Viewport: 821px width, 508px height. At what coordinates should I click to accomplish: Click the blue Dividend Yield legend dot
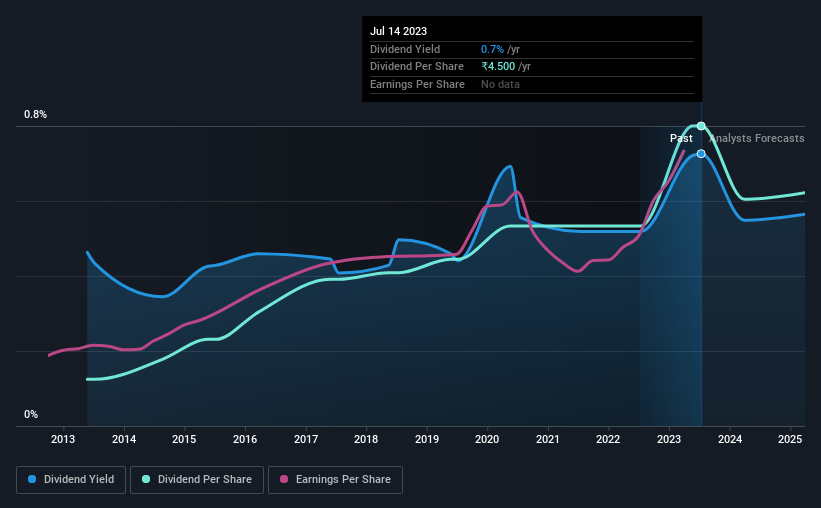click(x=32, y=479)
